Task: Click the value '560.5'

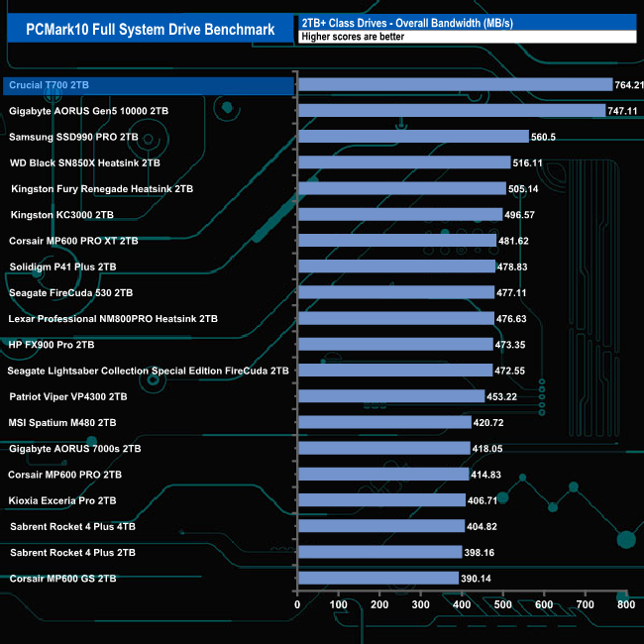Action: (543, 137)
